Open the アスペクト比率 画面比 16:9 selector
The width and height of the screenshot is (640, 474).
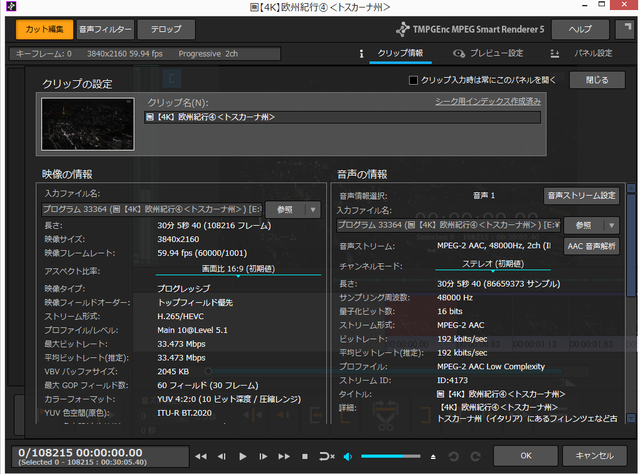click(238, 269)
